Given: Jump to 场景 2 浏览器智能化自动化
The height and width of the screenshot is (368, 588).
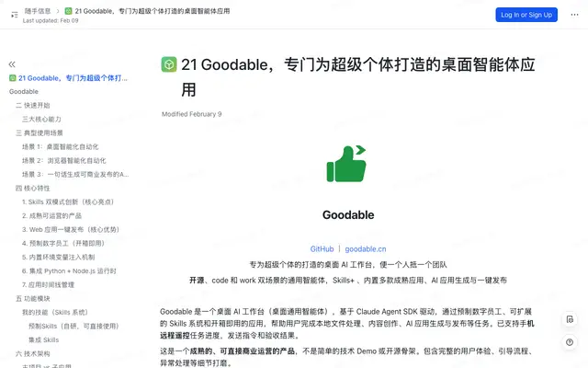Looking at the screenshot, I should tap(63, 161).
